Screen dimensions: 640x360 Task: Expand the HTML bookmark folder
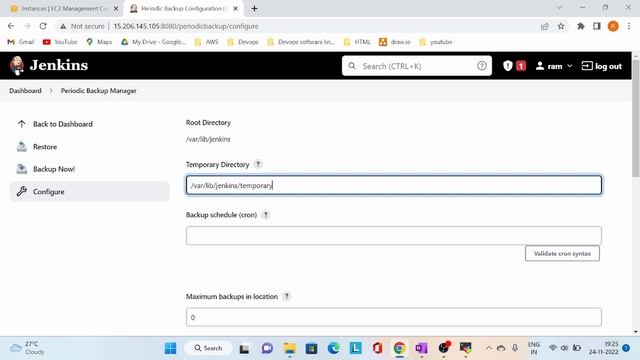pyautogui.click(x=358, y=42)
